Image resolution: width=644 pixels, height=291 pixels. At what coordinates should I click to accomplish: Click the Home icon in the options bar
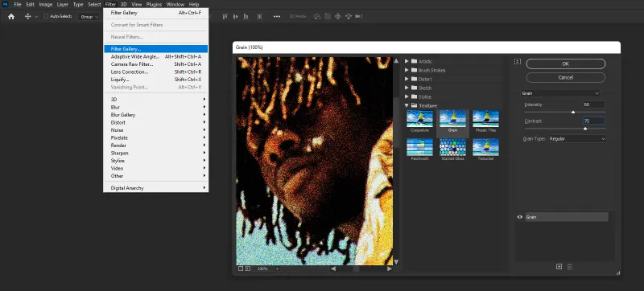tap(11, 16)
